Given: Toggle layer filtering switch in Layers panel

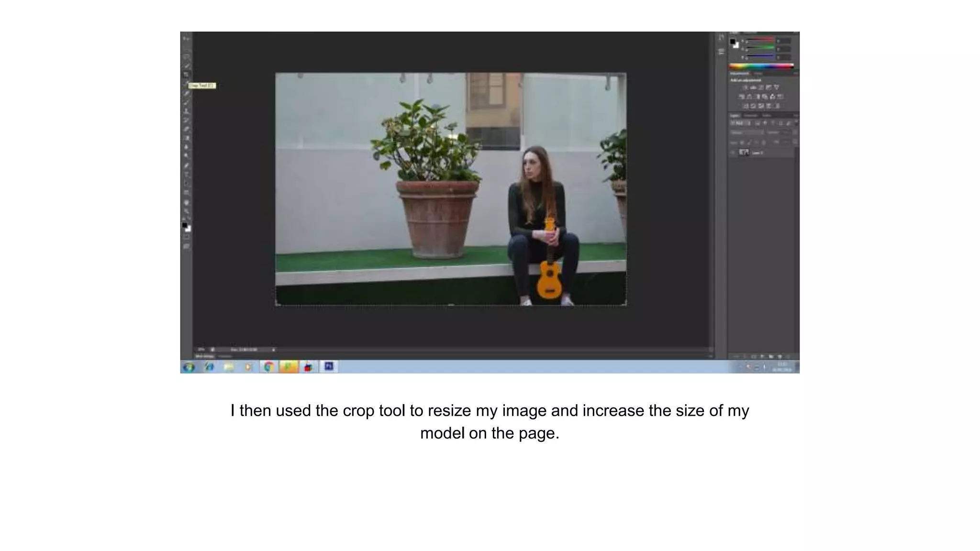Looking at the screenshot, I should tap(796, 122).
